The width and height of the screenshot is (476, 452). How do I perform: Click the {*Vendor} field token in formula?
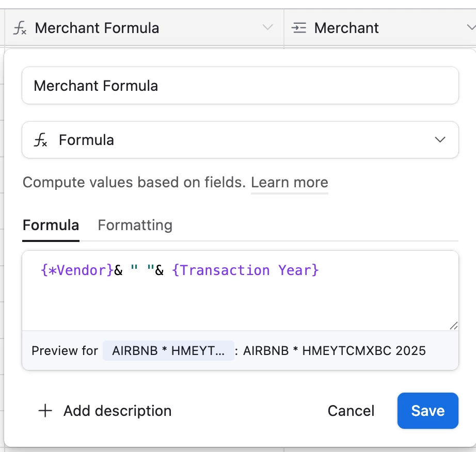[x=77, y=270]
